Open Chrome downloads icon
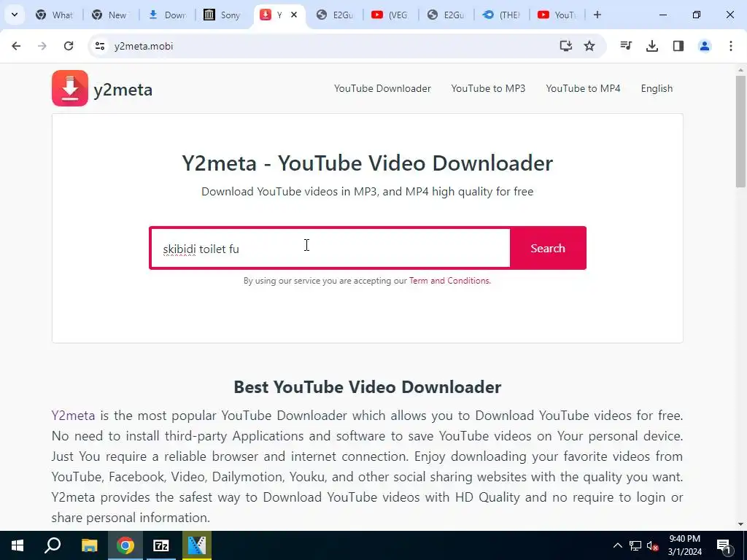Image resolution: width=747 pixels, height=560 pixels. click(x=652, y=46)
